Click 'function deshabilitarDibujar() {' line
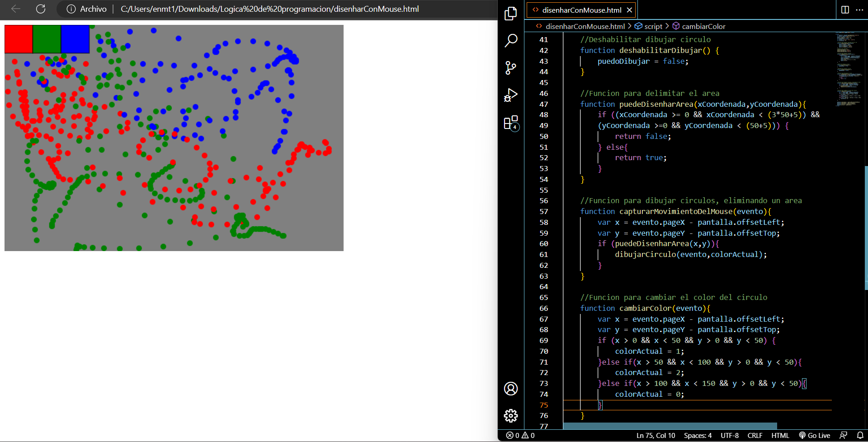Screen dimensions: 868x442 pos(650,50)
